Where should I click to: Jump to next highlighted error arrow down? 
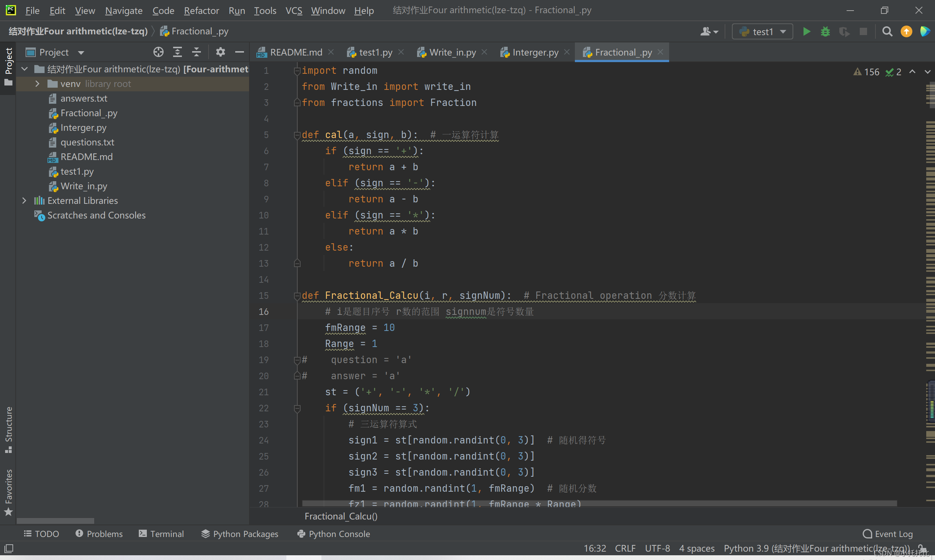pos(927,72)
